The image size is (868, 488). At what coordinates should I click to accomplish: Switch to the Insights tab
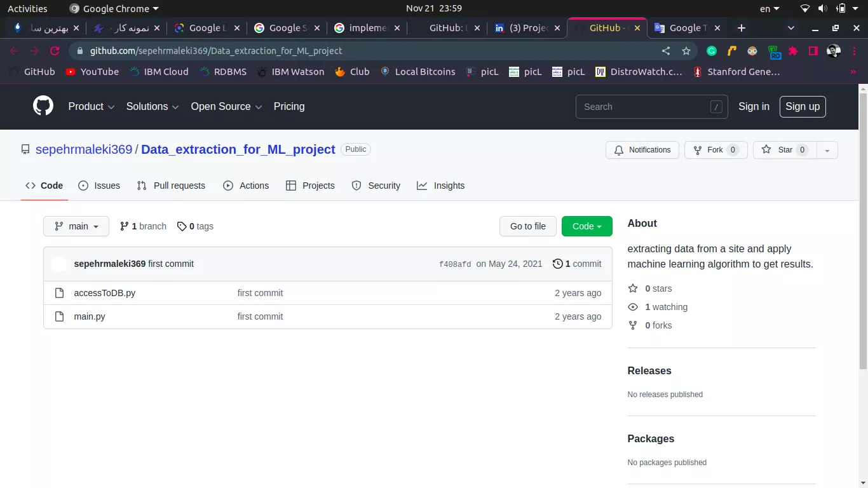(x=440, y=186)
